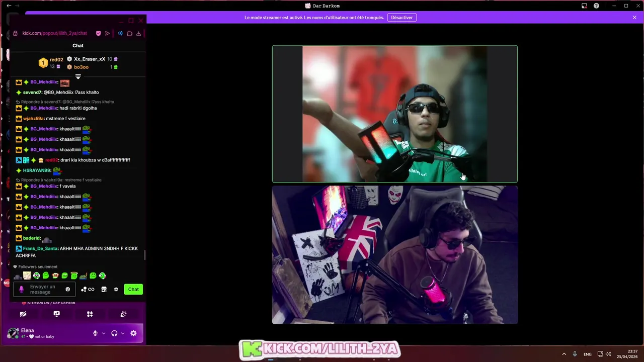Screen dimensions: 644x362
Task: Click the username sevend7 in chat
Action: [32, 93]
